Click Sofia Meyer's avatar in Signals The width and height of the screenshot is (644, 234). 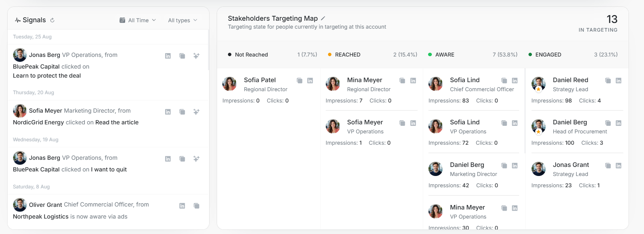pyautogui.click(x=20, y=111)
